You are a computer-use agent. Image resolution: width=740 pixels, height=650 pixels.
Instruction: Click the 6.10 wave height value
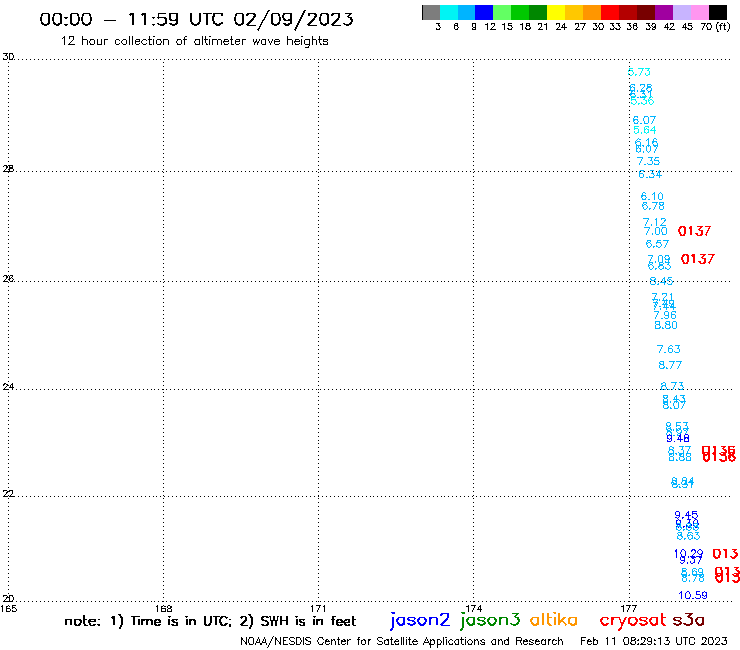coord(652,196)
